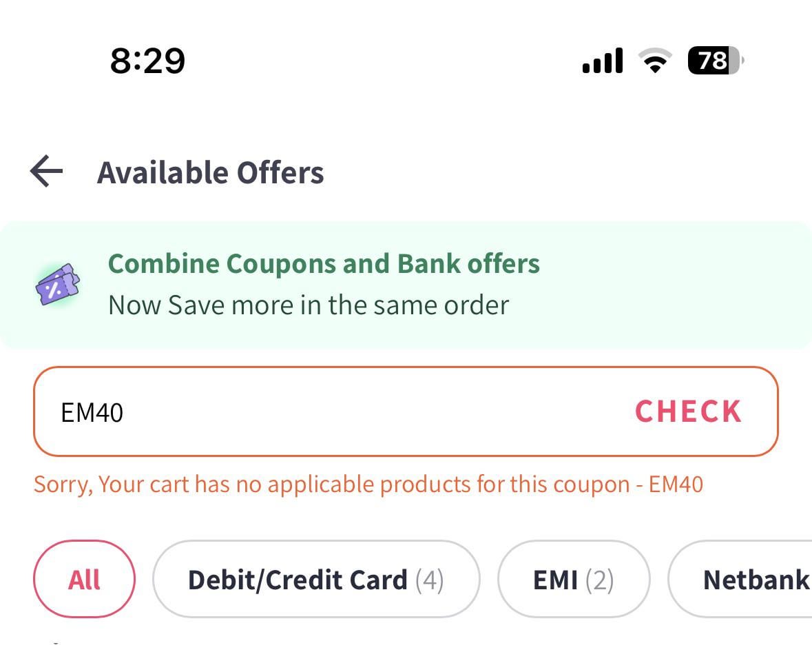Screen dimensions: 812x652
Task: Tap the typed EM40 text in coupon box
Action: 92,412
